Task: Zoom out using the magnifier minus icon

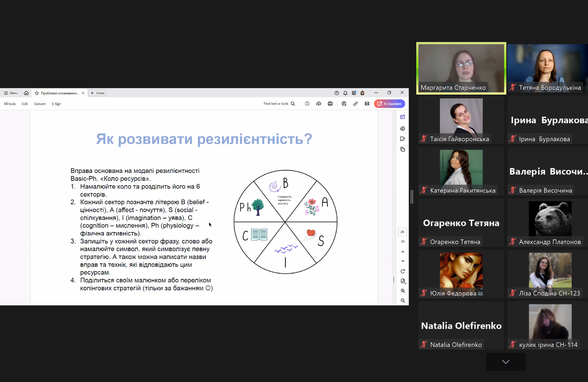Action: (403, 301)
